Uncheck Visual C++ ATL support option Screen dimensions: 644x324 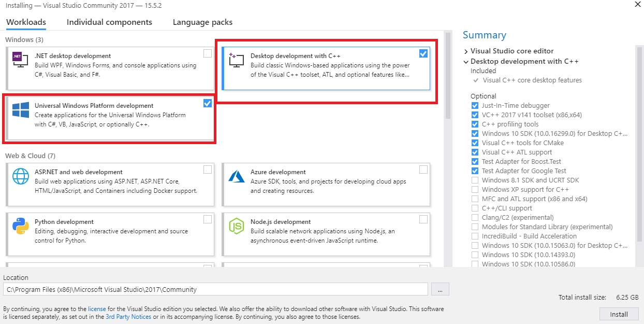tap(475, 152)
